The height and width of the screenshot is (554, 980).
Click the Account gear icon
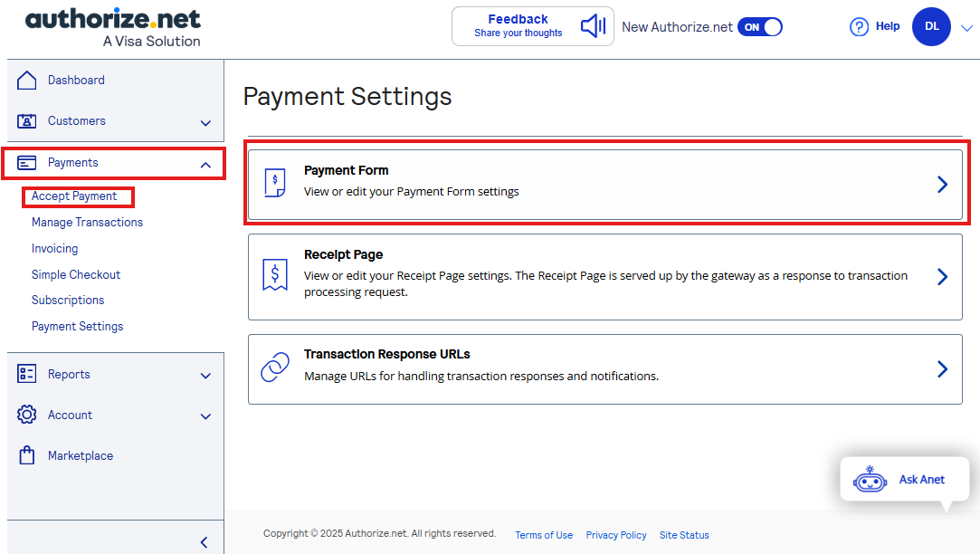[27, 415]
